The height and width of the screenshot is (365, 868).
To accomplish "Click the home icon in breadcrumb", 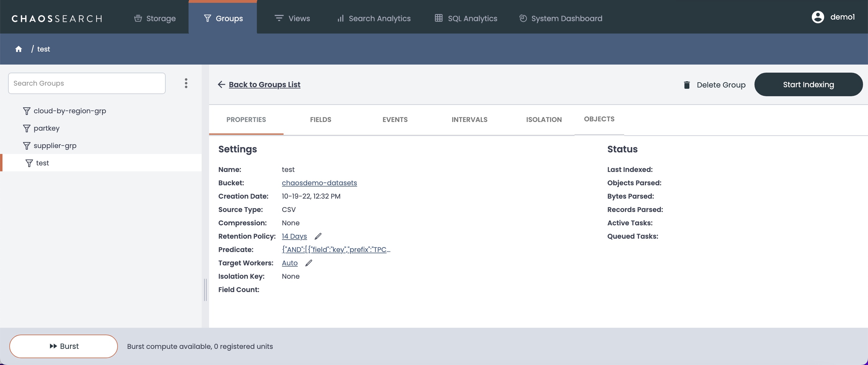I will [x=19, y=49].
